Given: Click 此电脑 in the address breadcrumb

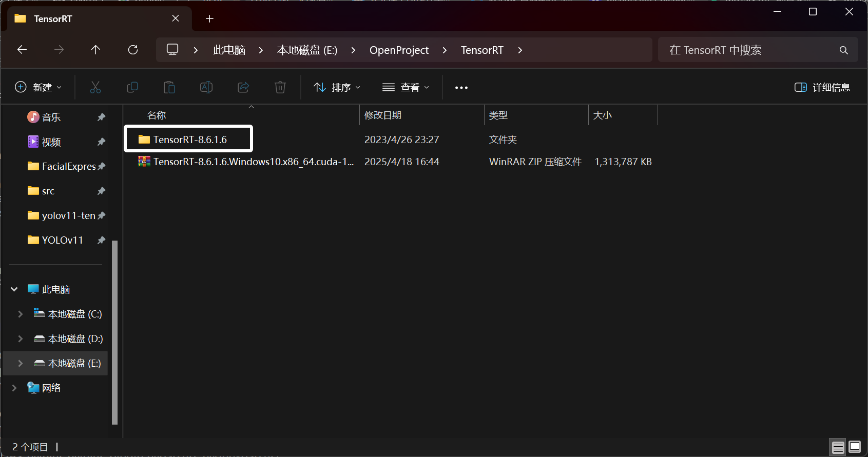Looking at the screenshot, I should 229,50.
